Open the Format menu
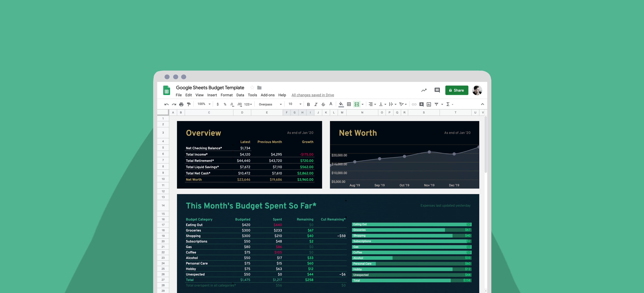The image size is (644, 293). (x=227, y=95)
